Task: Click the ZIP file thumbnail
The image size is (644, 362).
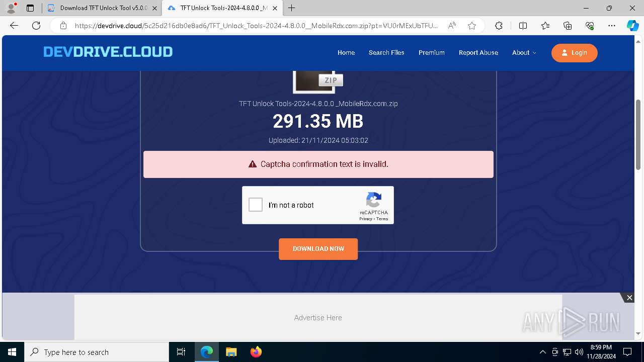Action: [x=317, y=81]
